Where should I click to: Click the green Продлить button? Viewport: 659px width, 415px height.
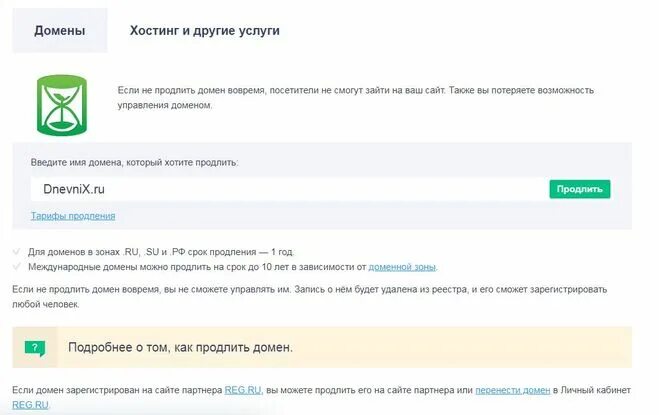pyautogui.click(x=580, y=189)
